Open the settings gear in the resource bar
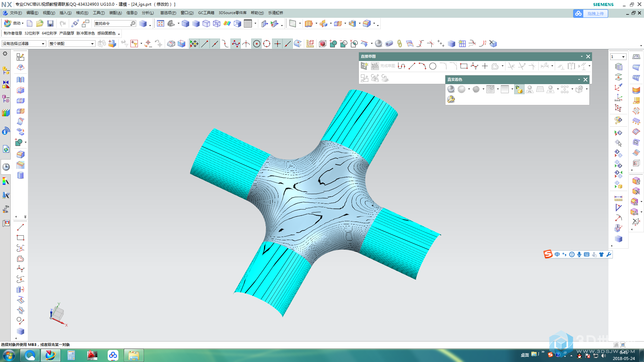Screen dimensions: 644x362 (5, 54)
